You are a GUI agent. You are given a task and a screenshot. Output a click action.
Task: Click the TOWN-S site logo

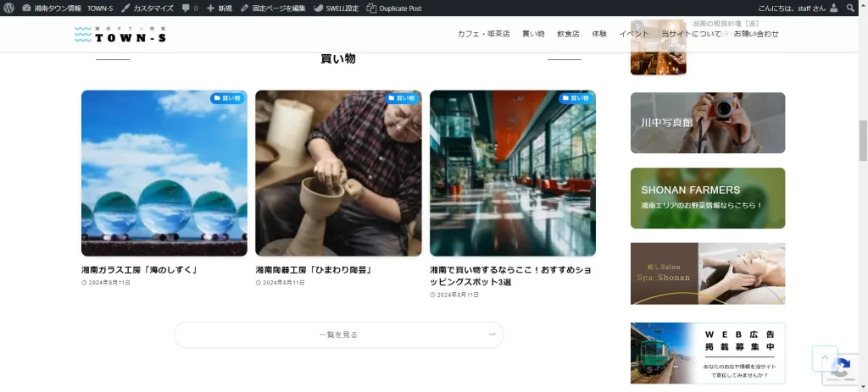coord(120,34)
